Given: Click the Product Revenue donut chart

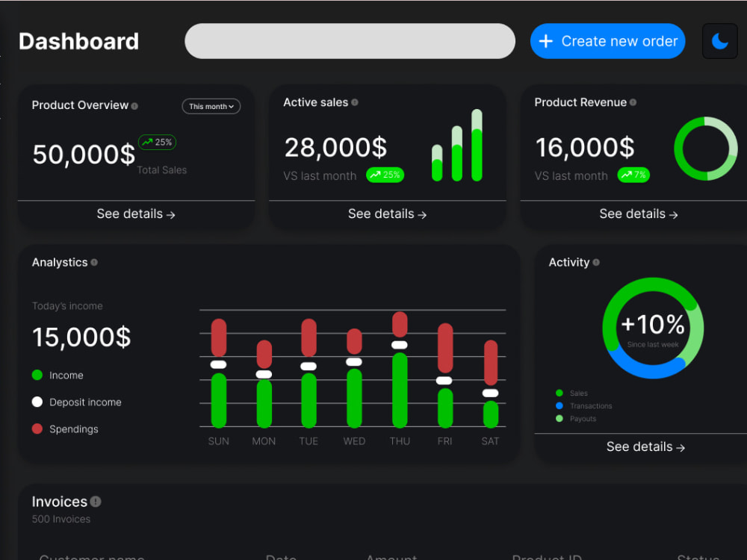Looking at the screenshot, I should [x=706, y=149].
